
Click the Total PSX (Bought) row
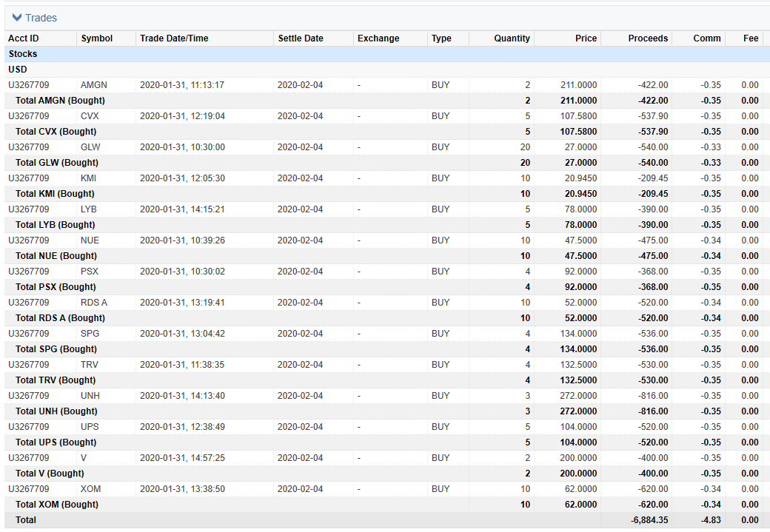[387, 287]
